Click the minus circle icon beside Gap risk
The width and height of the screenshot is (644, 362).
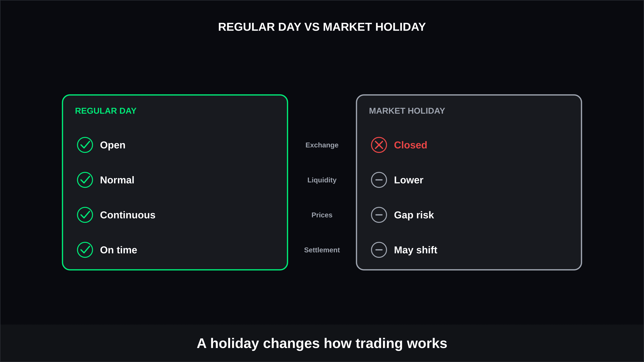tap(379, 215)
